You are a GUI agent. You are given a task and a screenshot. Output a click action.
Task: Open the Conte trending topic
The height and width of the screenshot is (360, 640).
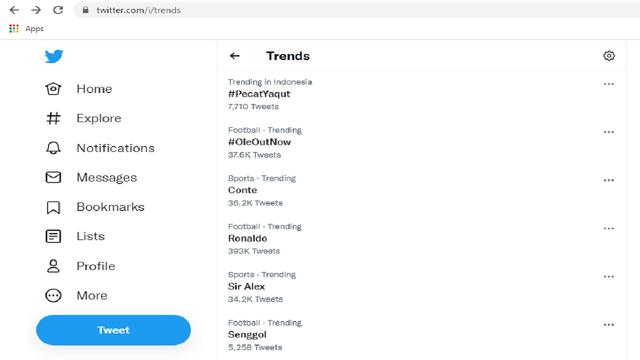(242, 190)
